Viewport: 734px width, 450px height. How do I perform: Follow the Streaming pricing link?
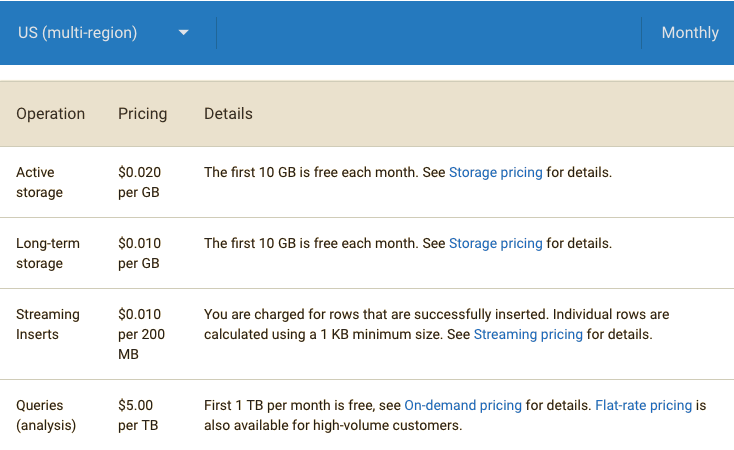click(527, 334)
